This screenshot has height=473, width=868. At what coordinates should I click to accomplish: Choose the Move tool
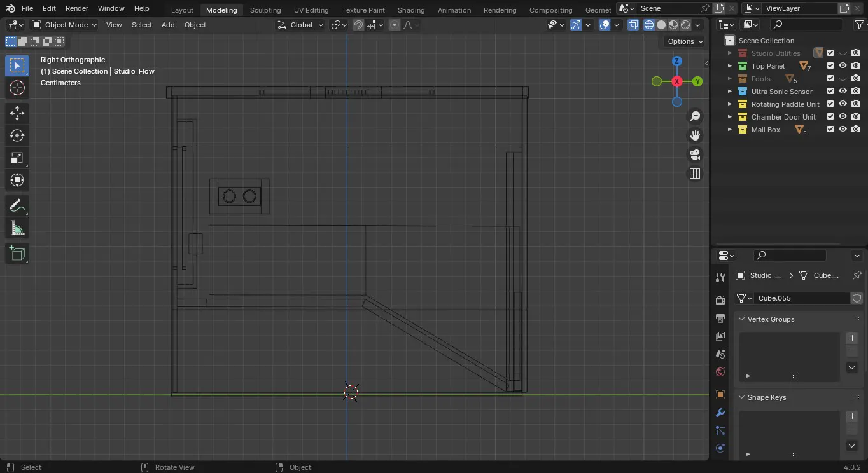pos(17,113)
